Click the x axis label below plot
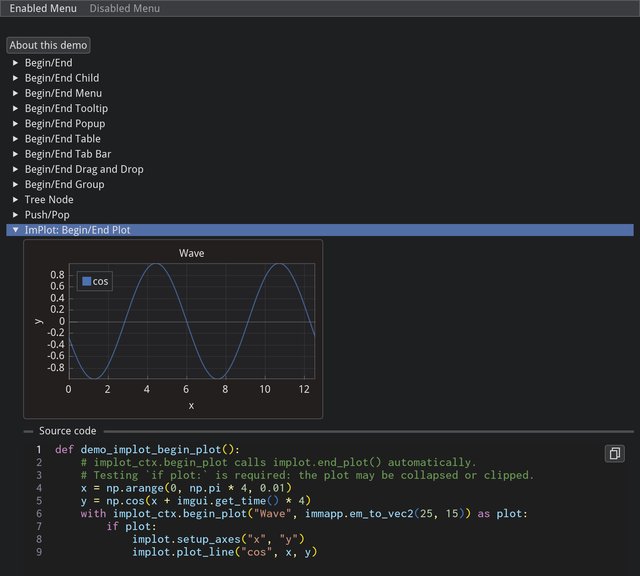The height and width of the screenshot is (576, 640). pyautogui.click(x=191, y=406)
